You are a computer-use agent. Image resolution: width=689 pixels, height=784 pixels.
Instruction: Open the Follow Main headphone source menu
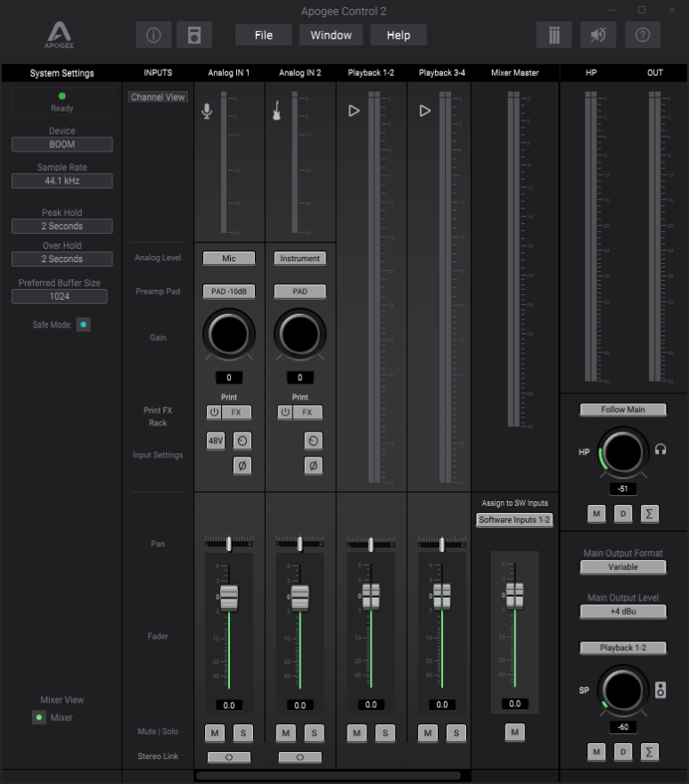coord(623,409)
